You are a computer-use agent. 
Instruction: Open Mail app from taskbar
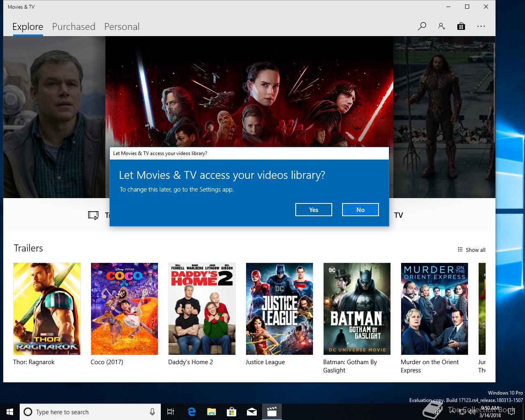(x=251, y=412)
